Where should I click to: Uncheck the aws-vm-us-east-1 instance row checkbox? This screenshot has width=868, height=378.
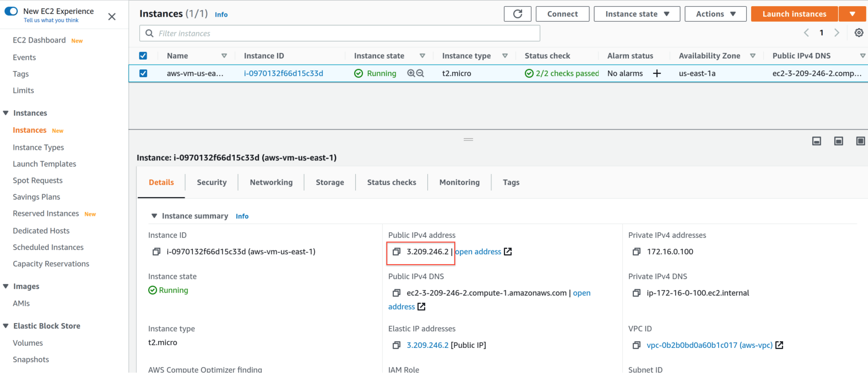(143, 73)
